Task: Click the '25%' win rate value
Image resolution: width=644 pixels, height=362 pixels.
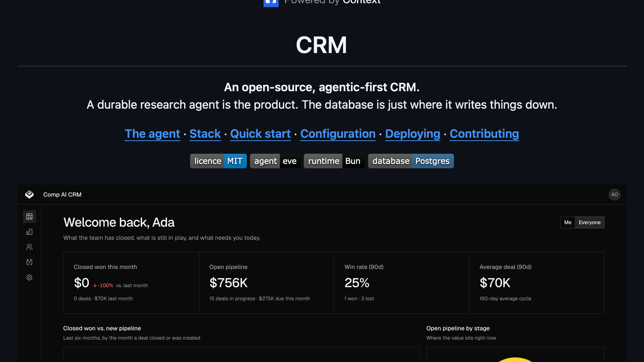Action: (x=357, y=283)
